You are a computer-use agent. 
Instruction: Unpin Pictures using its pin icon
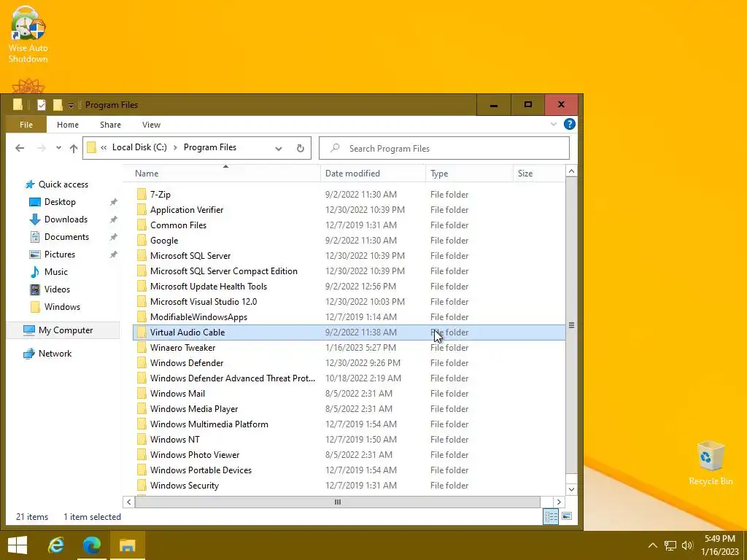click(x=113, y=254)
